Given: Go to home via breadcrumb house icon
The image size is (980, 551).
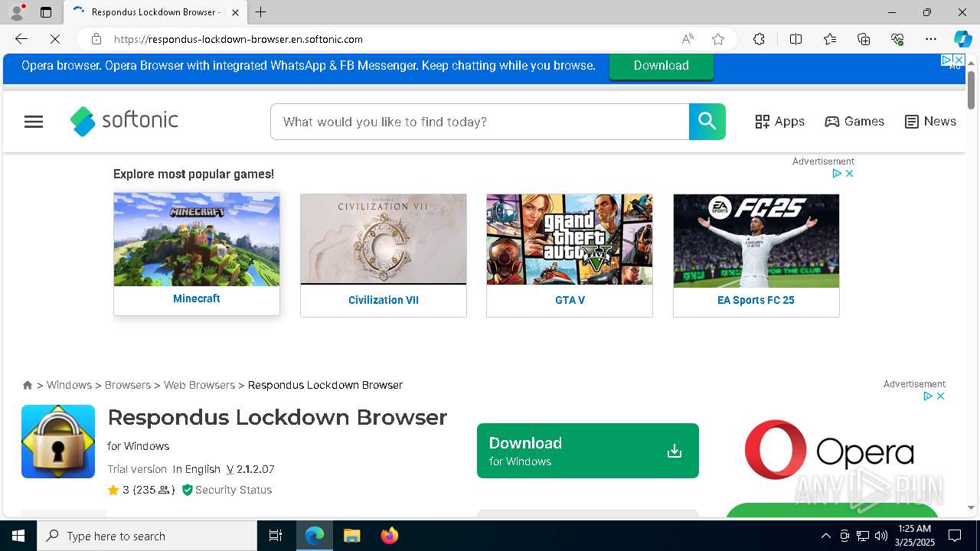Looking at the screenshot, I should [x=28, y=385].
